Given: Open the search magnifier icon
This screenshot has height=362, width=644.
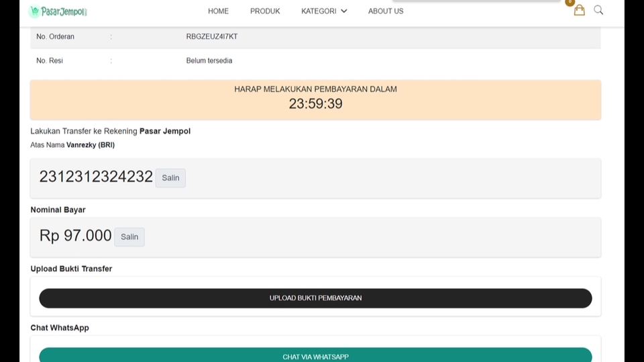Looking at the screenshot, I should click(x=598, y=10).
